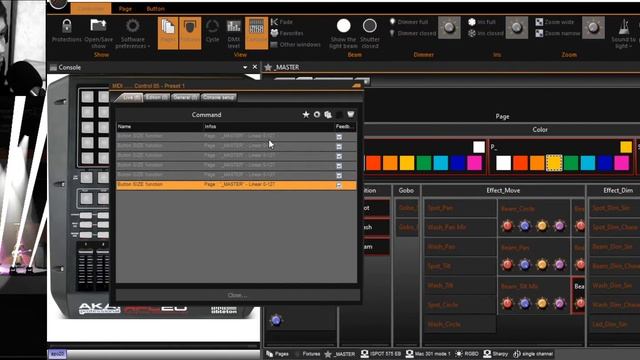640x360 pixels.
Task: Click blue knob under Beam_Pan
Action: pos(525,264)
